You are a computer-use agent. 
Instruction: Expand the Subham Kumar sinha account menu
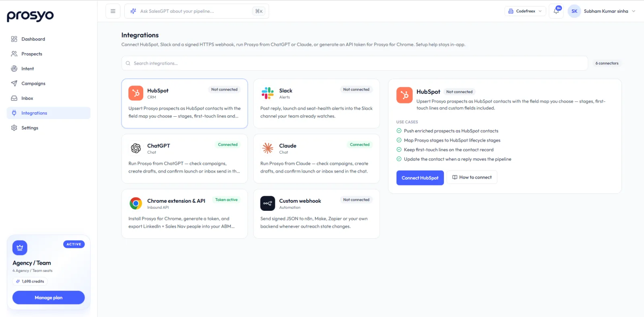[609, 11]
